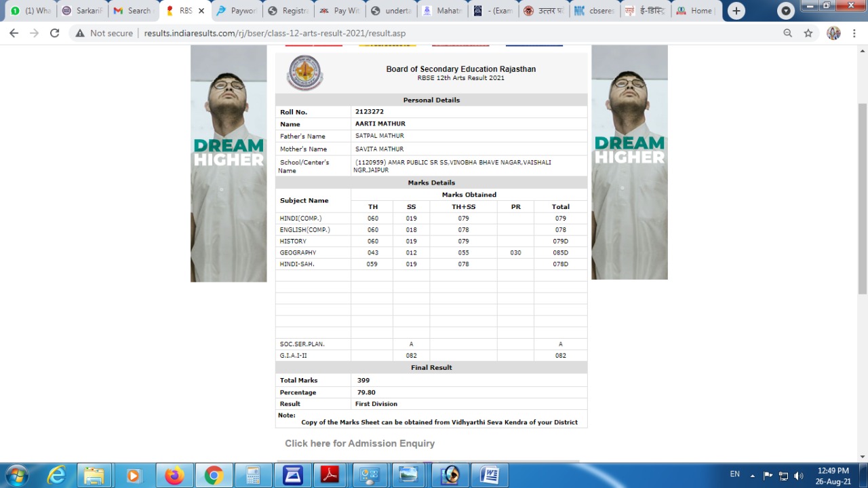The width and height of the screenshot is (868, 488).
Task: Click the page vertical scrollbar
Action: point(863,197)
